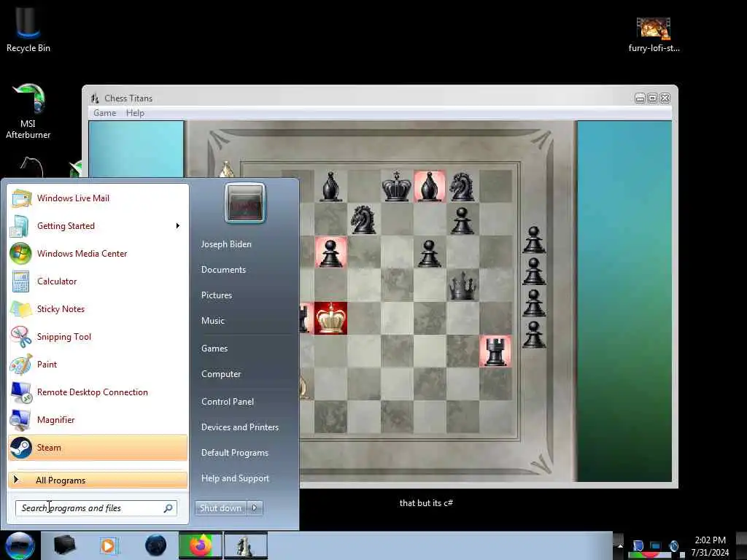Open Control Panel
Screen dimensions: 747x560
pyautogui.click(x=228, y=402)
